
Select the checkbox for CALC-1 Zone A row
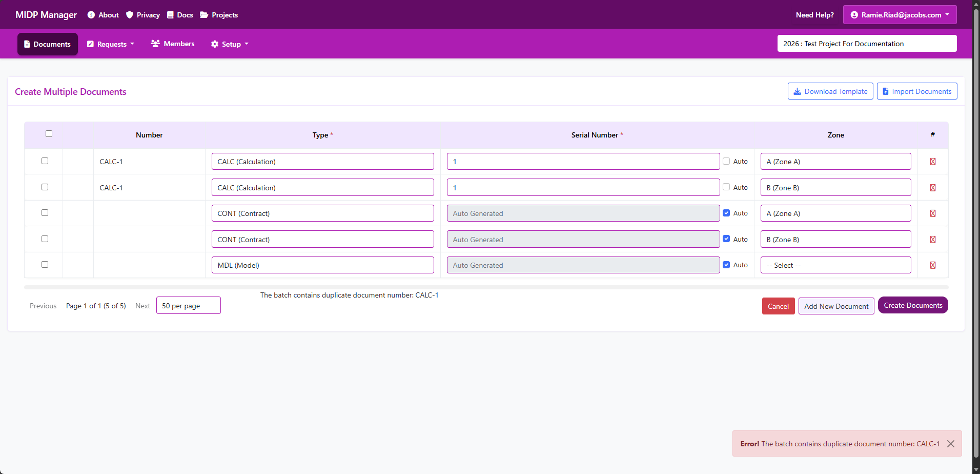45,161
